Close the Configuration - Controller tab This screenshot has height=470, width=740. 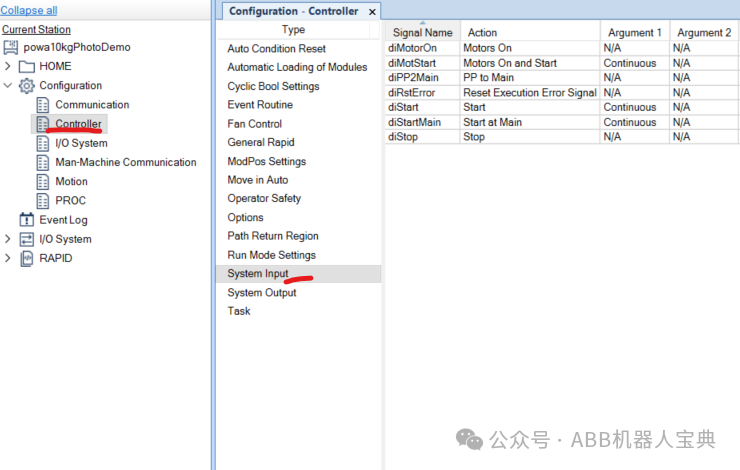pyautogui.click(x=372, y=12)
